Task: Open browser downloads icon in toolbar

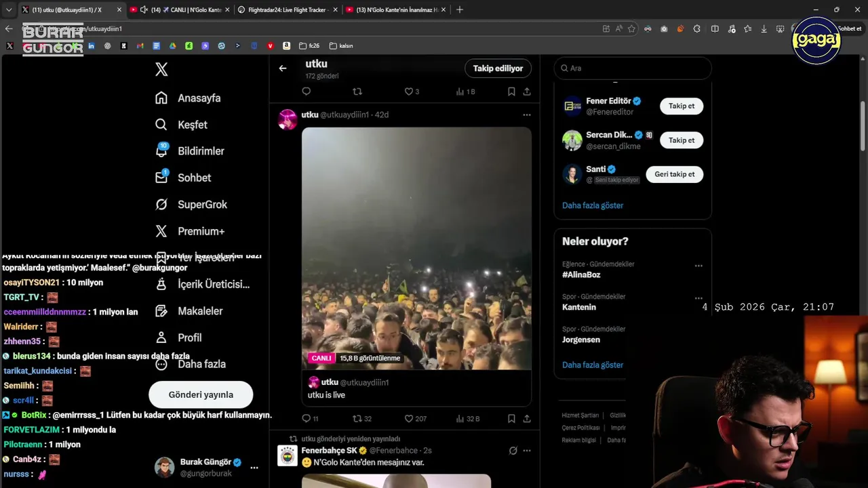Action: (764, 28)
